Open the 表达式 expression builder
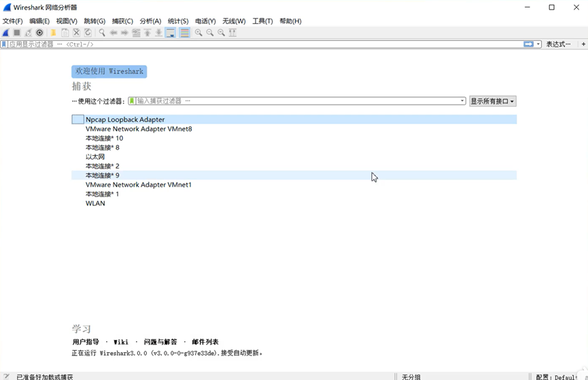The width and height of the screenshot is (588, 380). [x=558, y=44]
